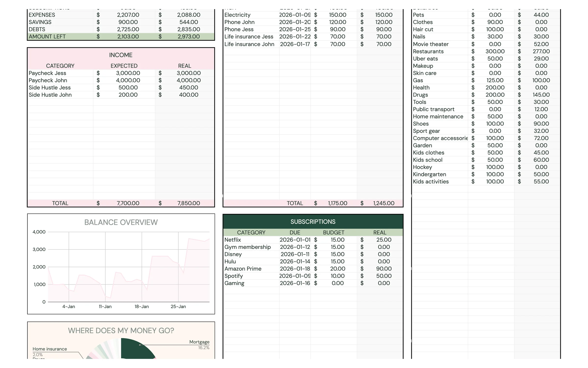Viewport: 588px width, 368px height.
Task: Select the 'Home insurance' pie chart label
Action: (x=49, y=349)
